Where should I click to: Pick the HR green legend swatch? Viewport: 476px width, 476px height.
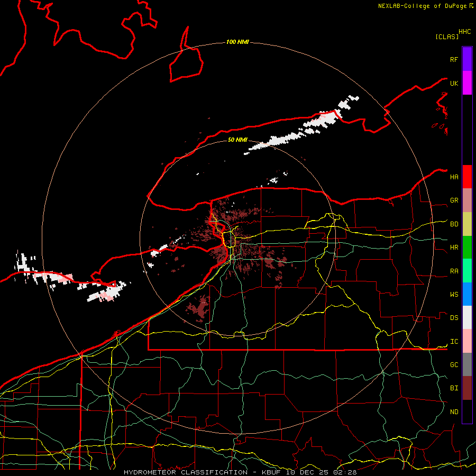467,248
